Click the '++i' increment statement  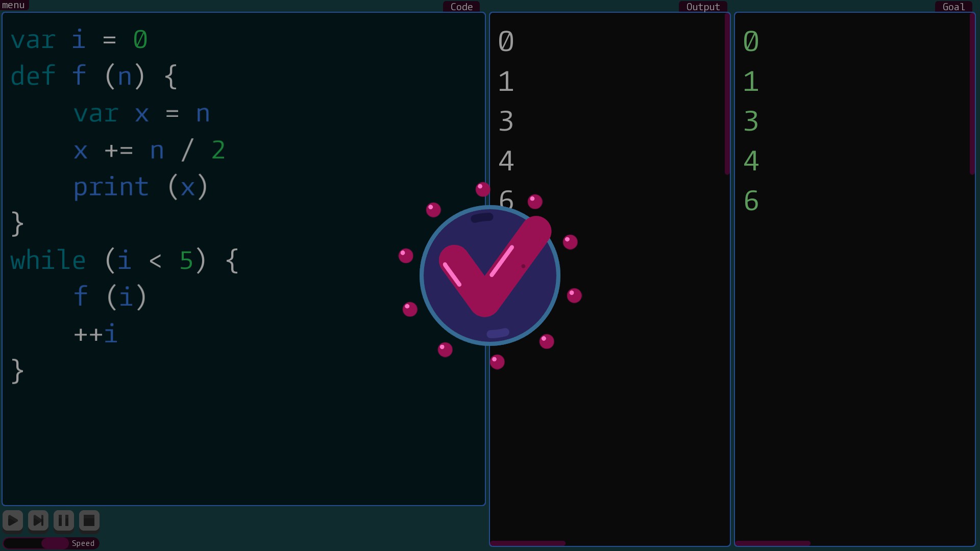tap(95, 334)
